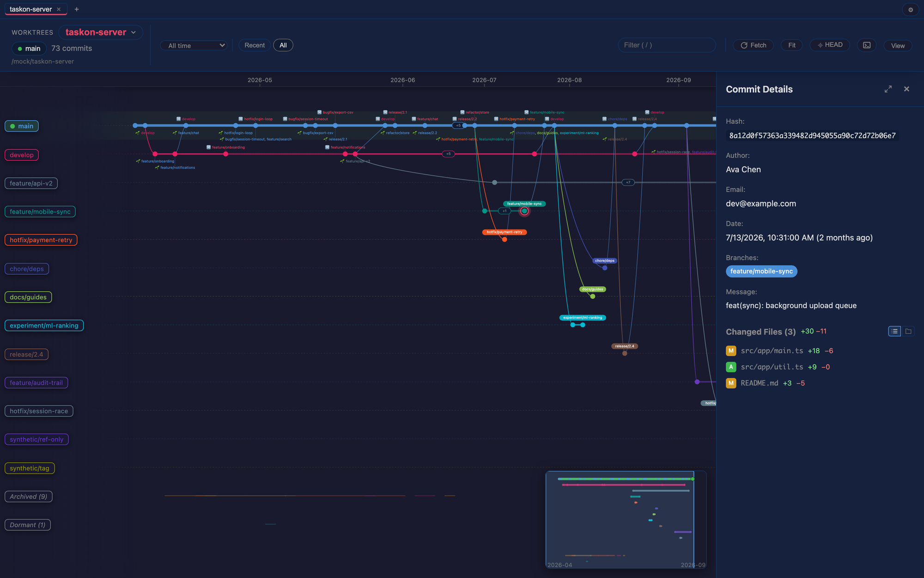Select the develop branch lane label

[x=22, y=155]
